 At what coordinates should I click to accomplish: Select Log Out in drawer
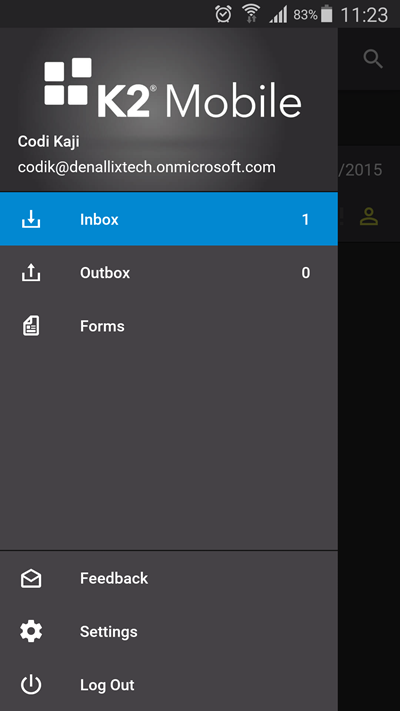coord(169,685)
